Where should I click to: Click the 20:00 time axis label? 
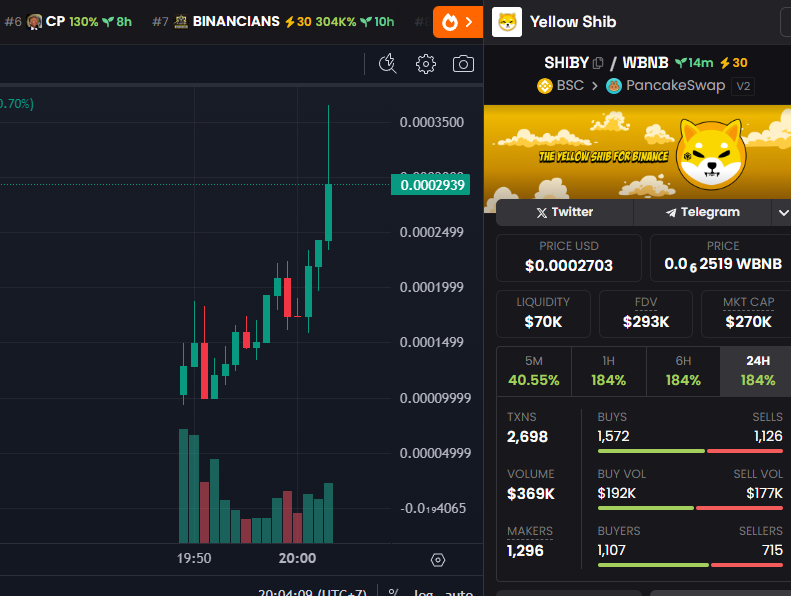pos(297,558)
